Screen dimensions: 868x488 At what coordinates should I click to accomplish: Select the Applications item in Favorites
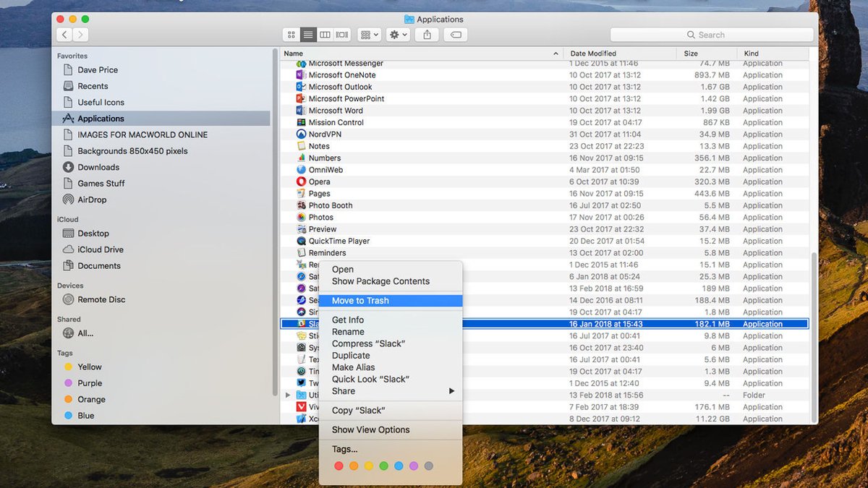click(x=101, y=118)
